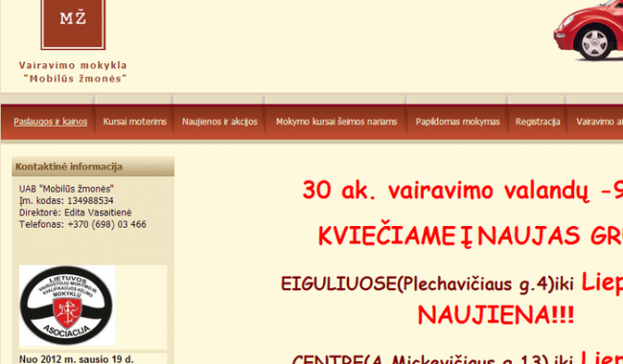Click the Vairavimo mokykla "Mobilūs žmonės" title
This screenshot has width=623, height=364.
tap(74, 72)
